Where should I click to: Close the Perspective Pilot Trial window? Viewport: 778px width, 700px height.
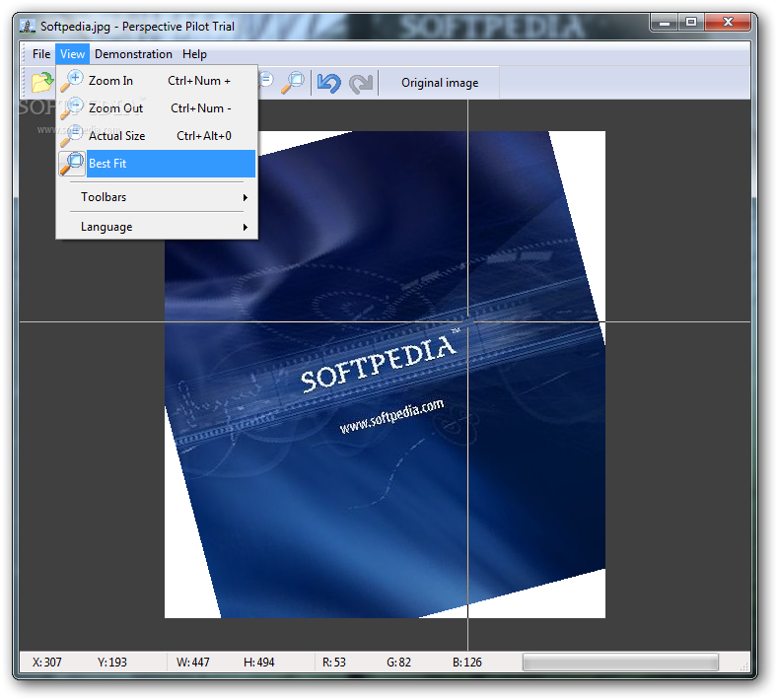tap(729, 22)
